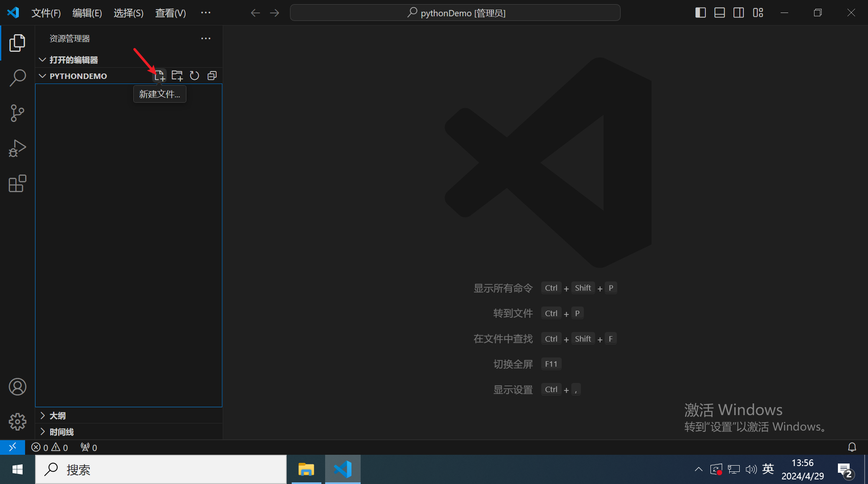
Task: Collapse all folders in explorer
Action: point(212,76)
